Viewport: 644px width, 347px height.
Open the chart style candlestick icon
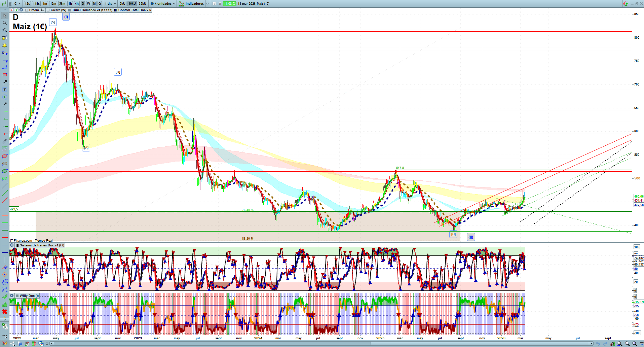tap(5, 4)
